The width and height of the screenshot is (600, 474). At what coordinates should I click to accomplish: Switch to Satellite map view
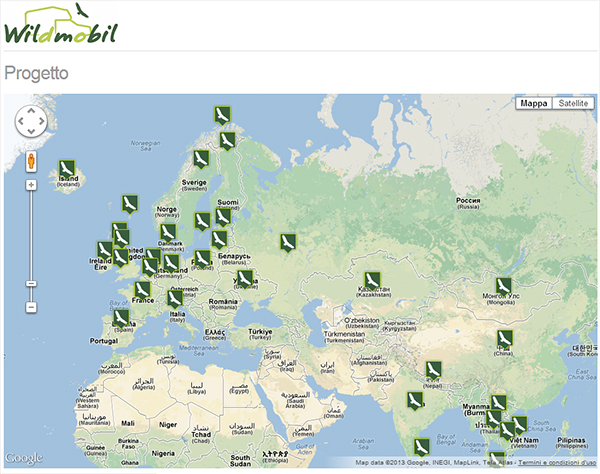tap(573, 103)
